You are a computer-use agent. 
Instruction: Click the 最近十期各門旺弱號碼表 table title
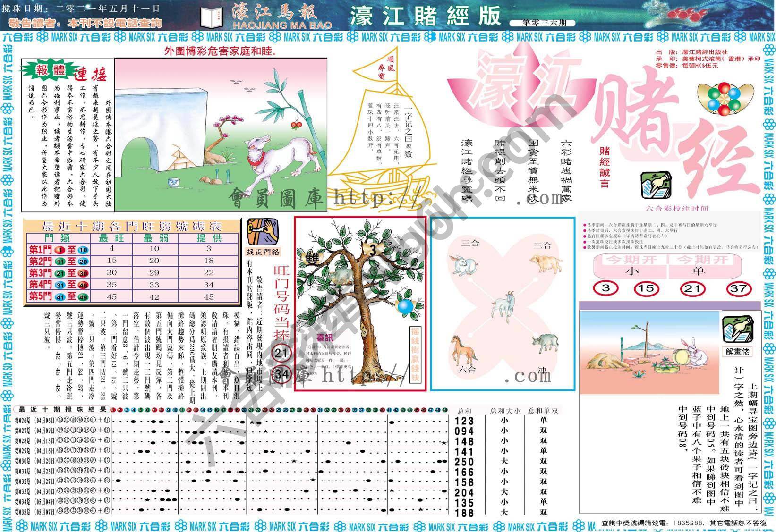tap(131, 225)
